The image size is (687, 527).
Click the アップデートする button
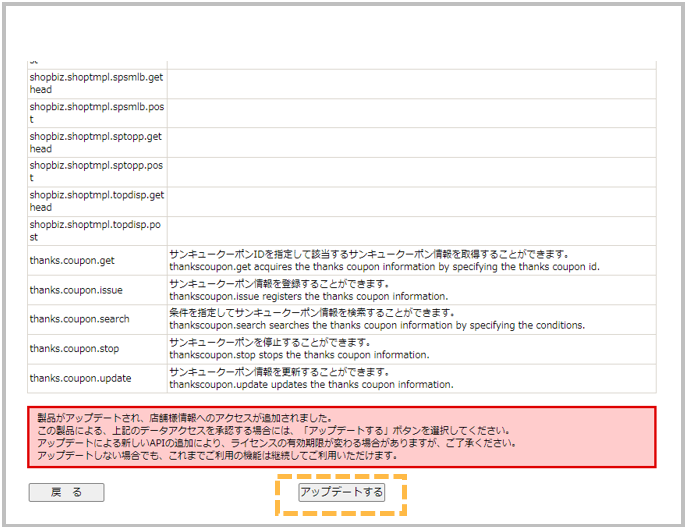pos(341,492)
